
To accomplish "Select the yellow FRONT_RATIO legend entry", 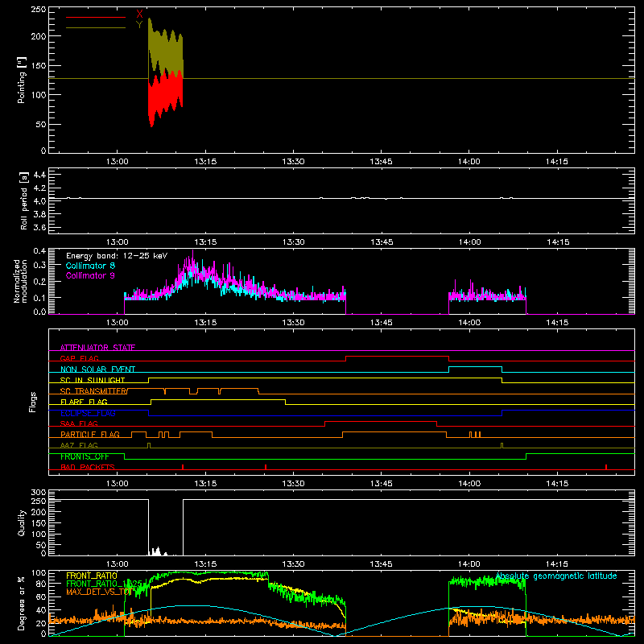I will [x=92, y=576].
